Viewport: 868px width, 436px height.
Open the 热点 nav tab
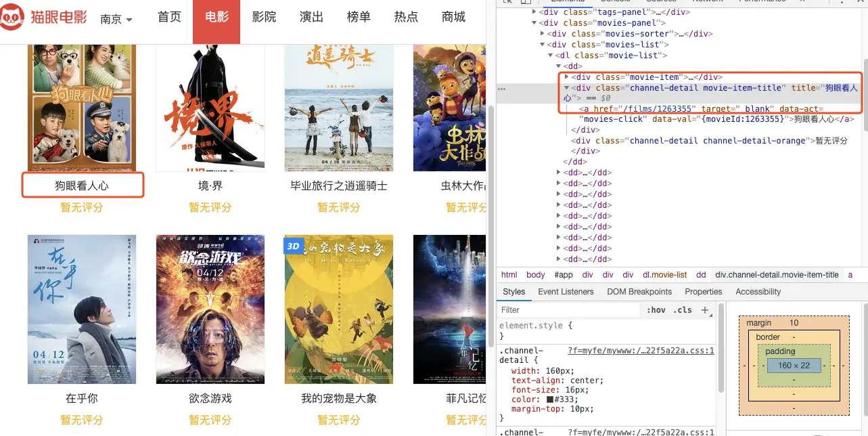[406, 17]
